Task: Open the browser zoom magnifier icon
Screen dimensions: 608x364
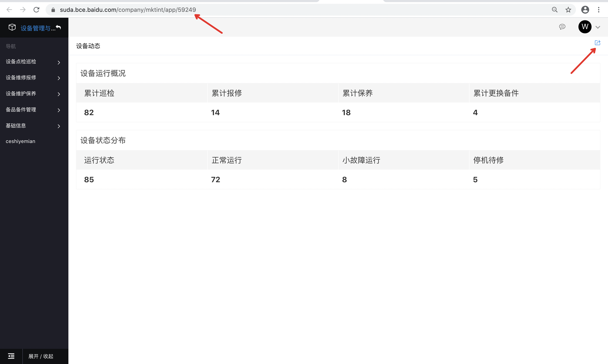Action: tap(555, 10)
